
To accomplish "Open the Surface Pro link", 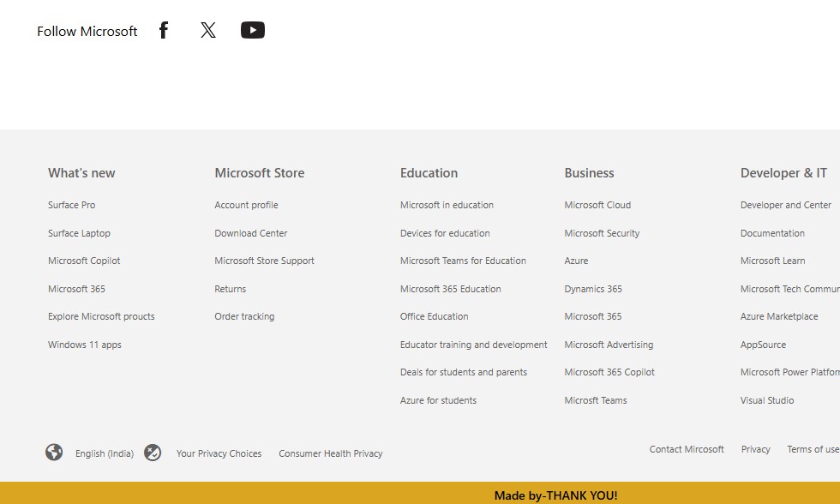I will 72,205.
